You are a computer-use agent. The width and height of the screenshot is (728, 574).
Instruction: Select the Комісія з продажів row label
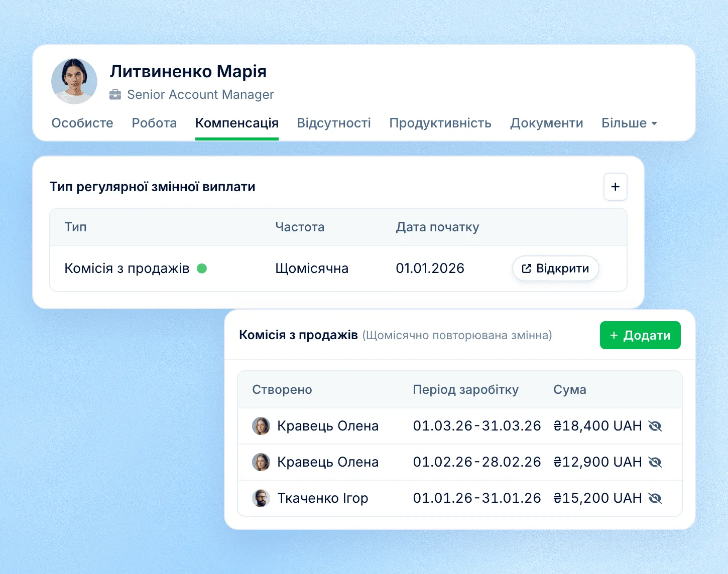[x=127, y=268]
